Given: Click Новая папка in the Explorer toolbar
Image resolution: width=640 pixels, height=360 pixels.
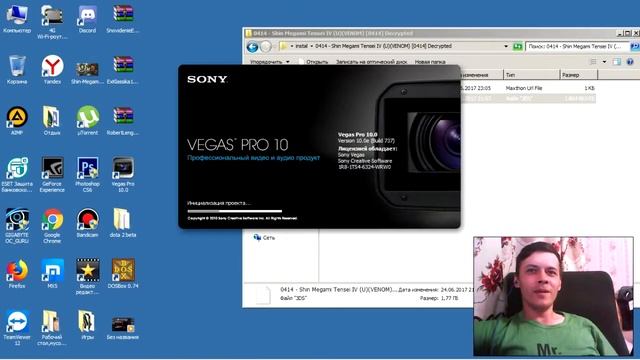Looking at the screenshot, I should (430, 62).
